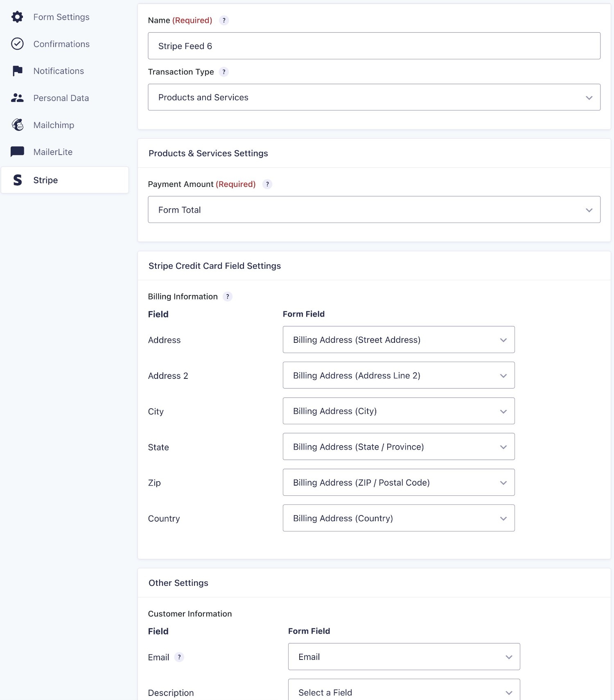The height and width of the screenshot is (700, 614).
Task: Click the Notifications flag icon
Action: tap(17, 71)
